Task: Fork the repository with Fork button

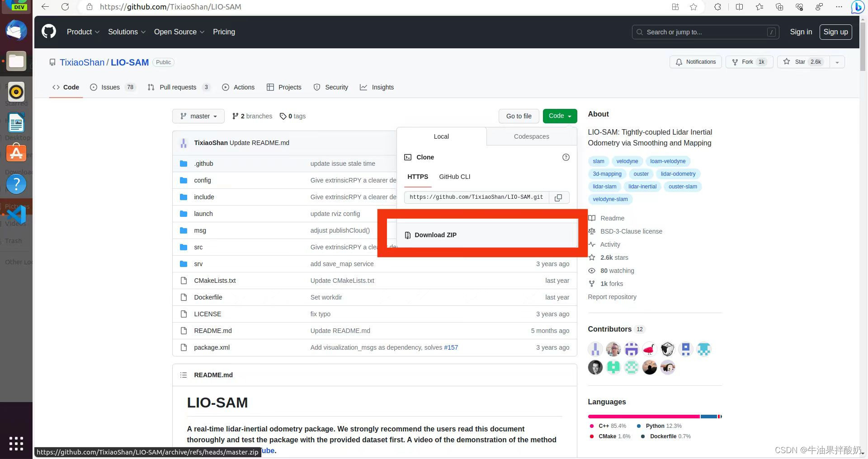Action: pos(749,62)
